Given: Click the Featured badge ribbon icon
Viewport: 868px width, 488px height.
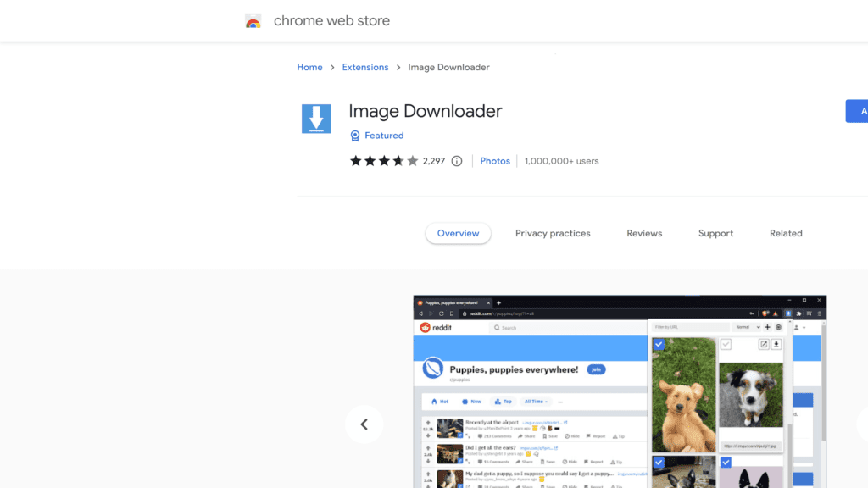Looking at the screenshot, I should [x=355, y=136].
